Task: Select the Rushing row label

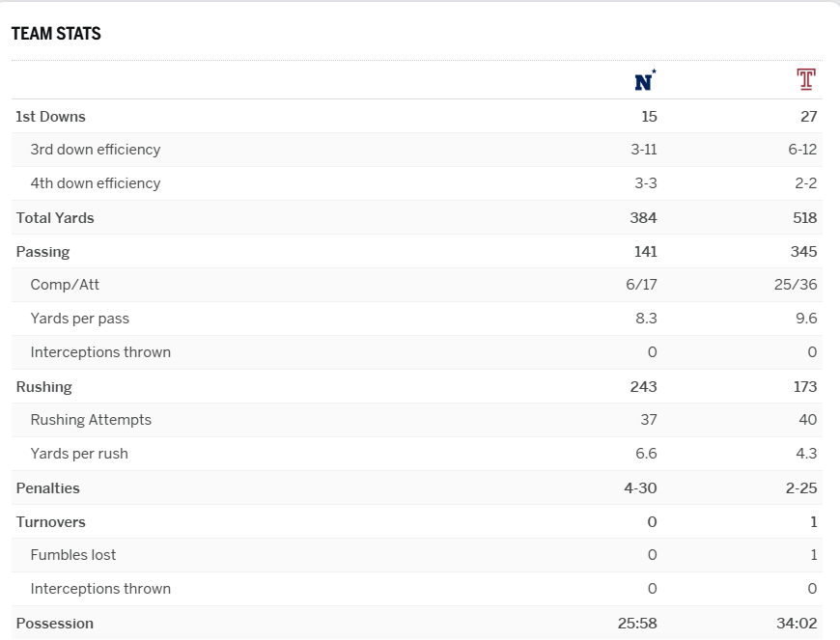Action: [43, 387]
